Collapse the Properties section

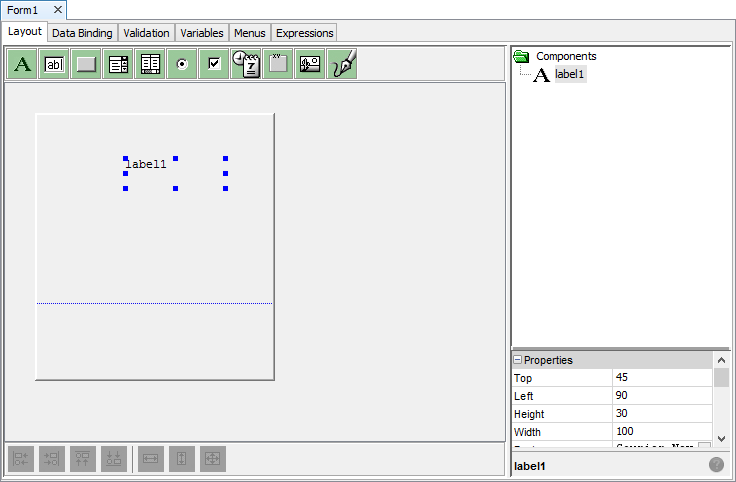point(518,360)
